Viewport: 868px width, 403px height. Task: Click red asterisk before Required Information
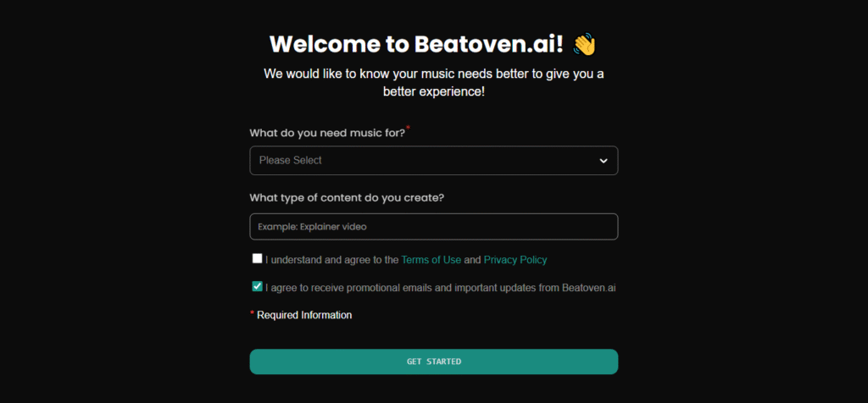252,313
